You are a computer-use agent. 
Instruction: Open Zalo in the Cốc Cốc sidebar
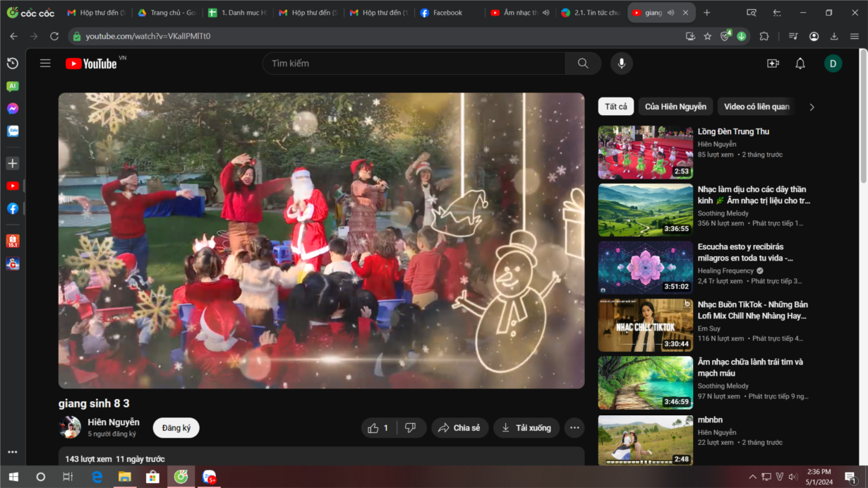pyautogui.click(x=13, y=131)
